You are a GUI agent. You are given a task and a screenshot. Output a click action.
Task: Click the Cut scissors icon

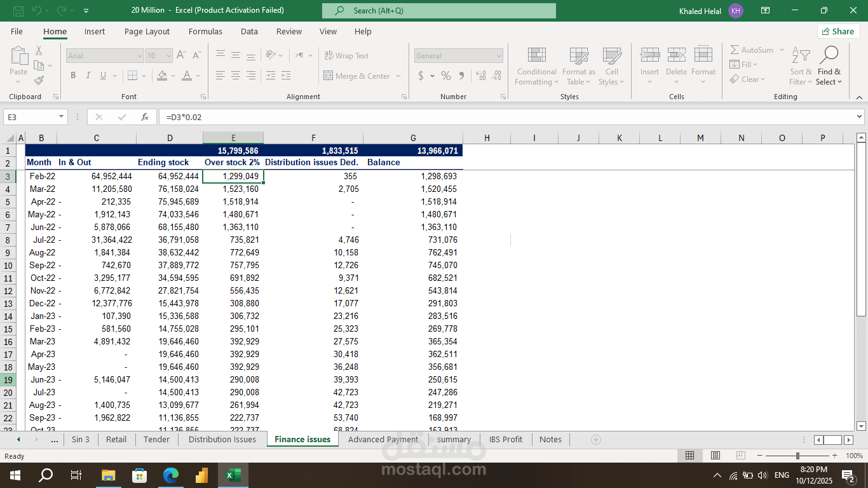(x=39, y=50)
